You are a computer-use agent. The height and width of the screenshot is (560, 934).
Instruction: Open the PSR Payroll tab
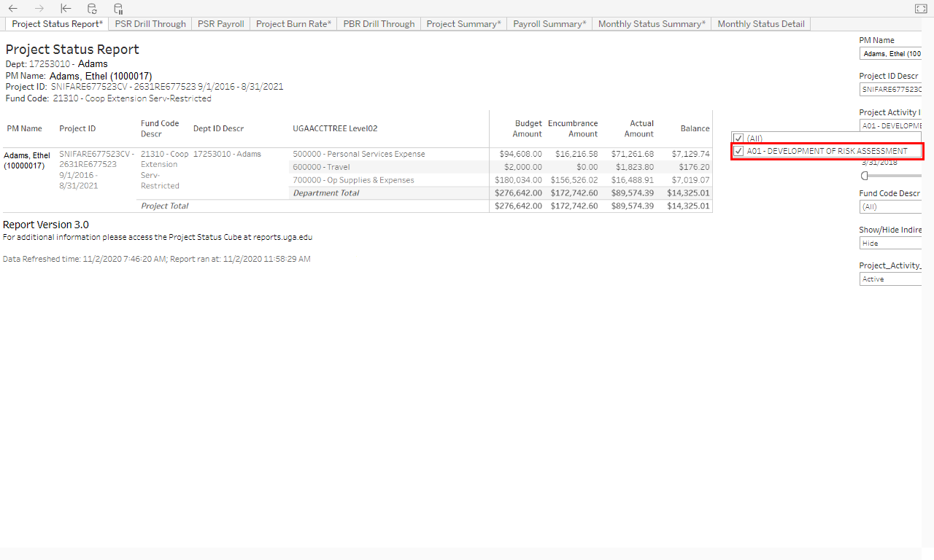[x=221, y=24]
